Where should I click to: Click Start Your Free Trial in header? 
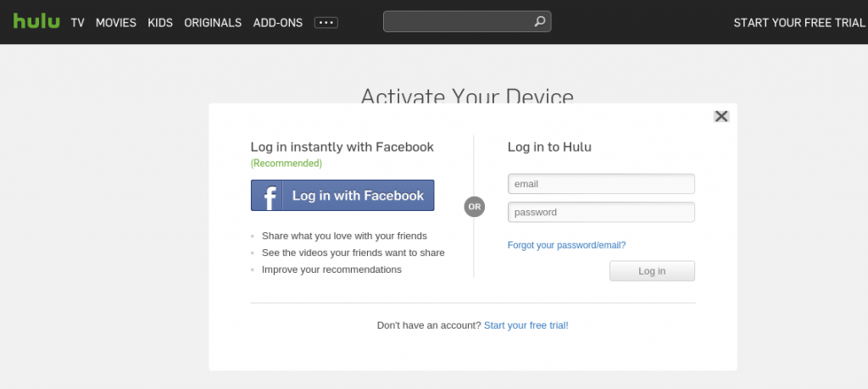(x=799, y=23)
